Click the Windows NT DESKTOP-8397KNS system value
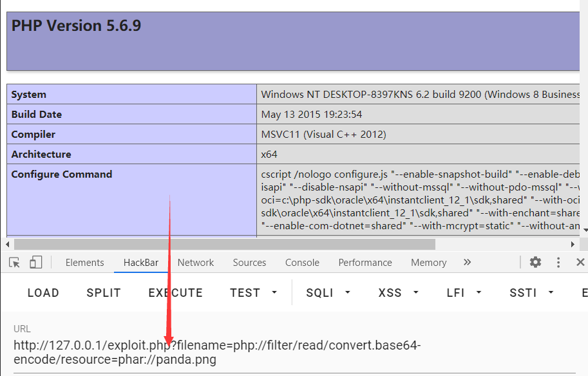Screen dimensions: 588x376 (x=421, y=95)
